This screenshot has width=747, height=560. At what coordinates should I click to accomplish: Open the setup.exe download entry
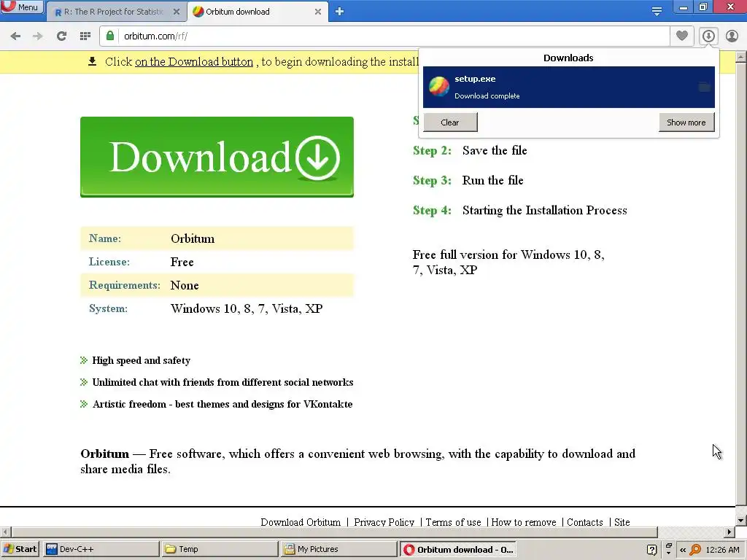(569, 87)
